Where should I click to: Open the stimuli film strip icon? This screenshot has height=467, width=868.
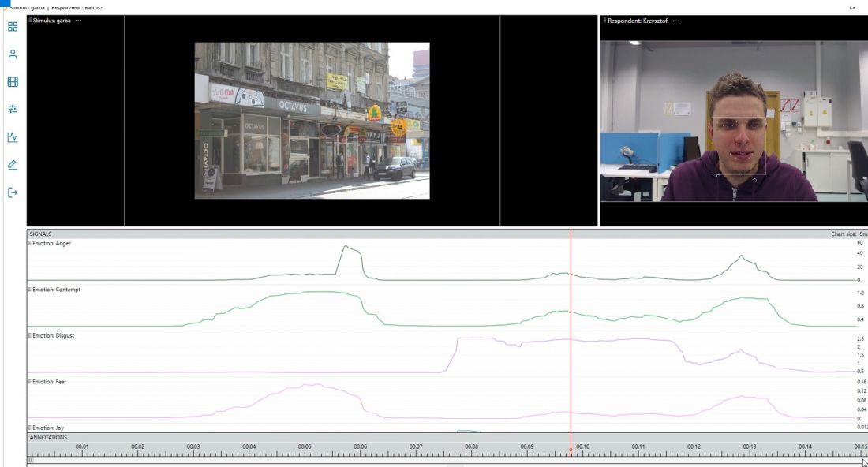click(x=13, y=82)
